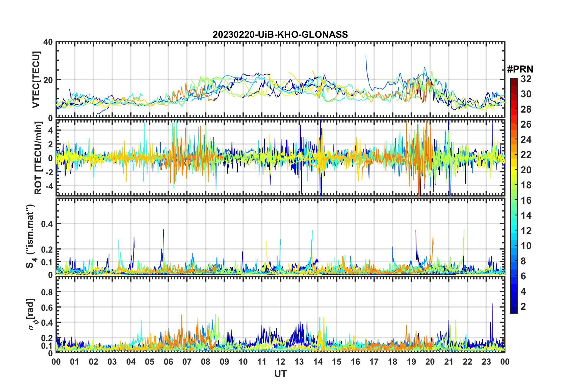Click the 23 hour tick label
Image resolution: width=561 pixels, height=392 pixels.
(x=486, y=362)
